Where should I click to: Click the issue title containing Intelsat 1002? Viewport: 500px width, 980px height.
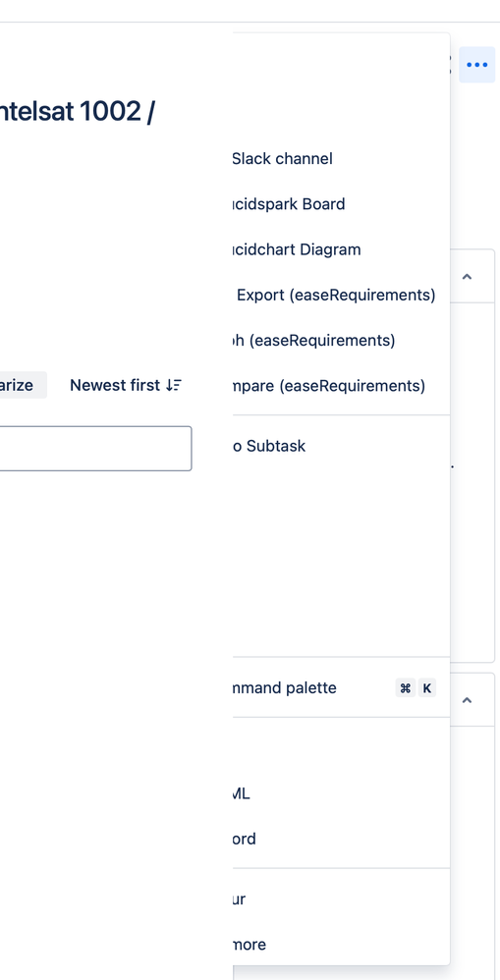coord(78,111)
